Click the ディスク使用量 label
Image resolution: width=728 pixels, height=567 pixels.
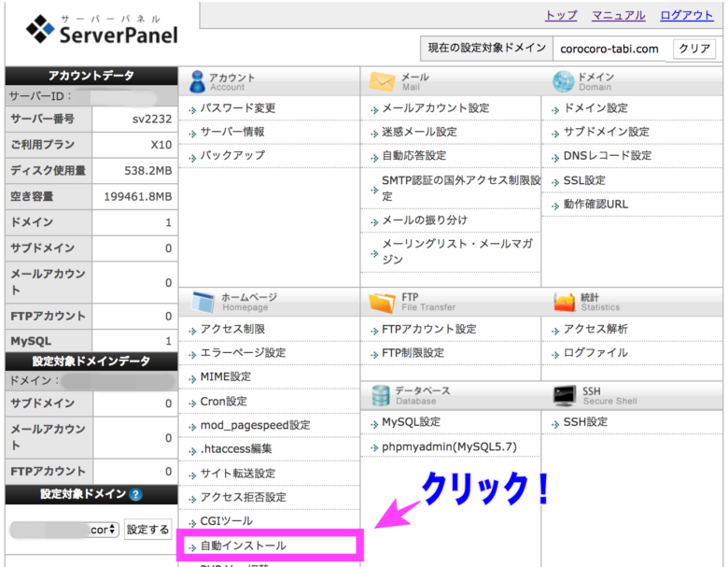[48, 171]
